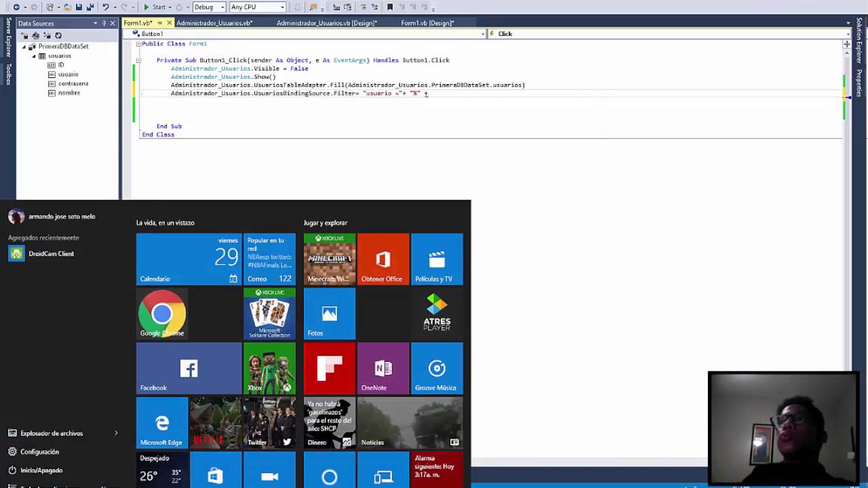The image size is (868, 488).
Task: Toggle auto-hide pin on Data Sources panel
Action: 104,23
